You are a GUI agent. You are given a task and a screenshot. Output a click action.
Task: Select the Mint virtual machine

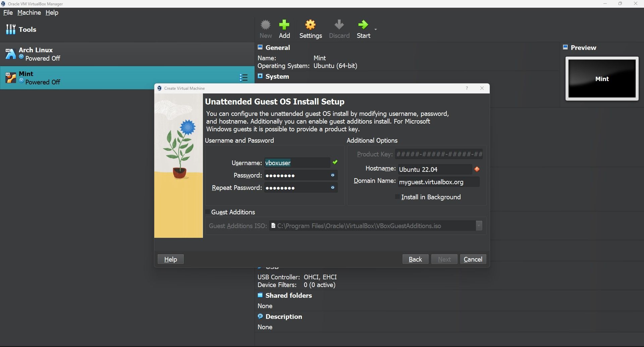tap(127, 78)
